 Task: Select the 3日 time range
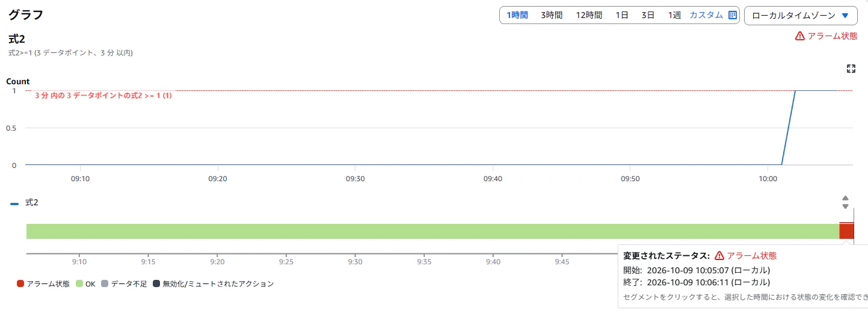(x=648, y=15)
